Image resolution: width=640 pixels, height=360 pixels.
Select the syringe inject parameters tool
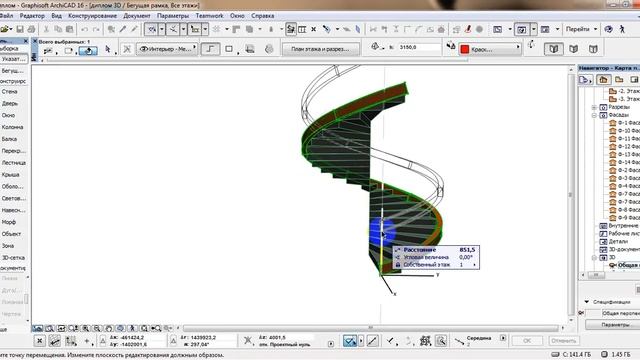[x=134, y=29]
